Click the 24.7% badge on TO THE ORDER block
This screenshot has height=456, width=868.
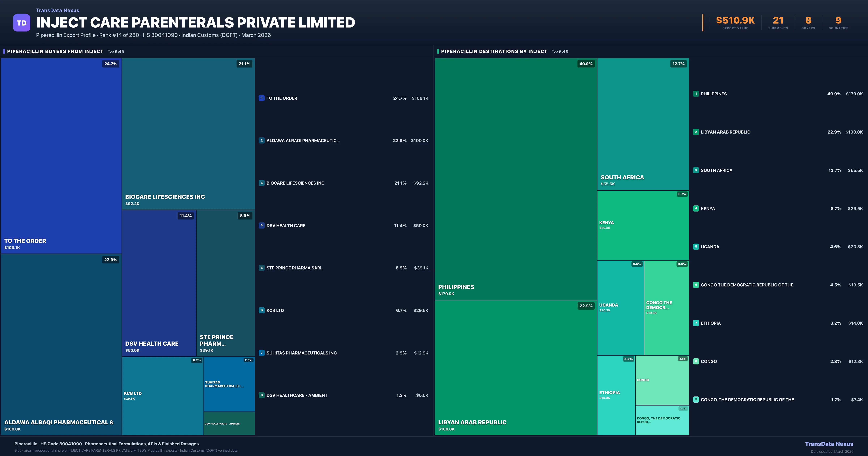point(110,64)
